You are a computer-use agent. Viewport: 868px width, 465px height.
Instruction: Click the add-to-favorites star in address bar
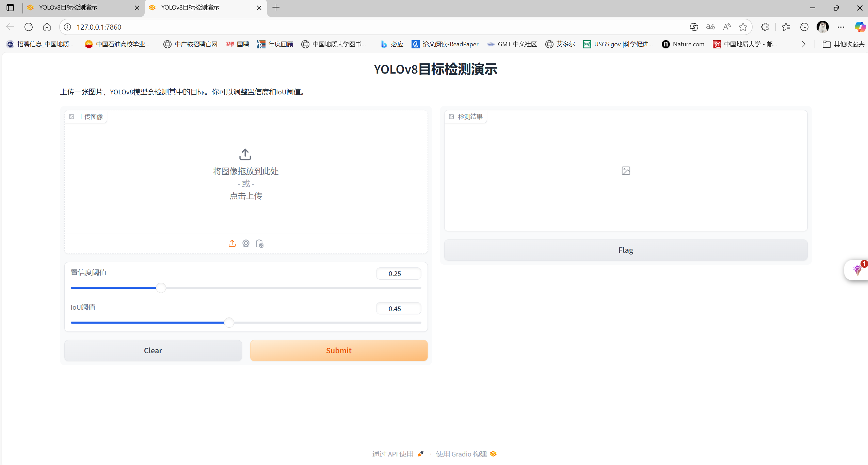coord(743,27)
